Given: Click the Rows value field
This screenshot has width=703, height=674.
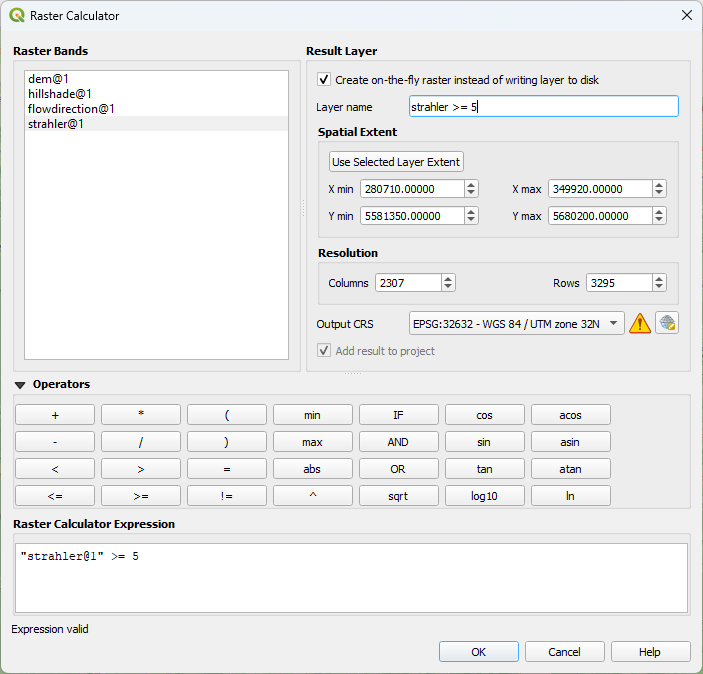Looking at the screenshot, I should (619, 283).
